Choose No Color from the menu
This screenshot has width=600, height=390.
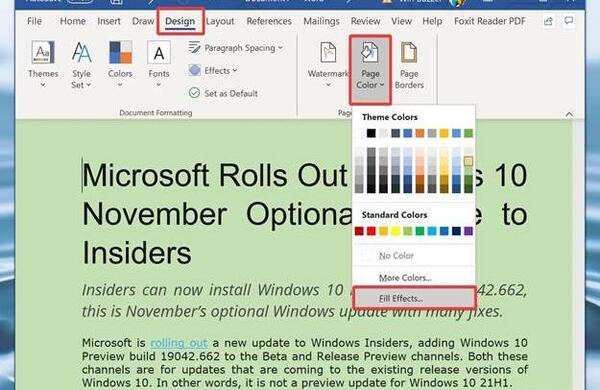tap(413, 255)
